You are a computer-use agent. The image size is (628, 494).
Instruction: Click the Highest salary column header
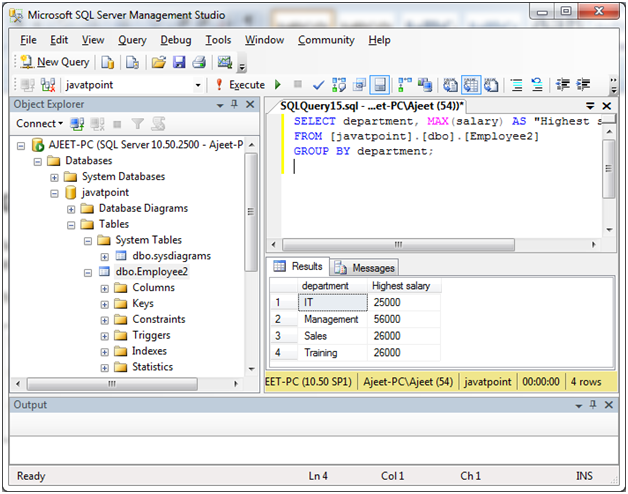click(x=404, y=286)
